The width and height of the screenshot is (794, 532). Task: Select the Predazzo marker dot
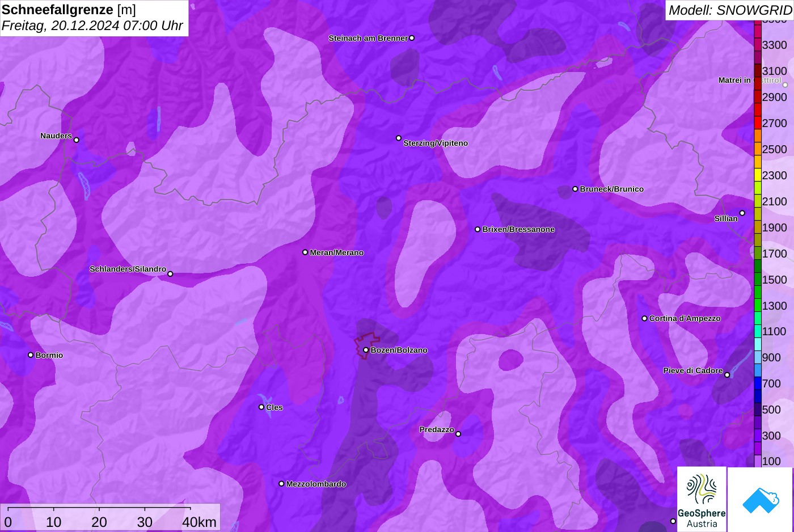[x=458, y=434]
